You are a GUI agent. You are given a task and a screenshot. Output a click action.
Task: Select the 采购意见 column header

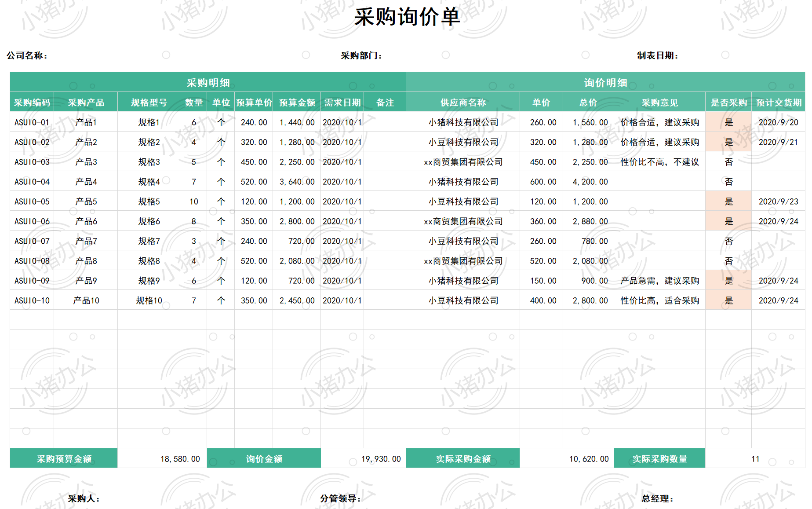tap(660, 103)
